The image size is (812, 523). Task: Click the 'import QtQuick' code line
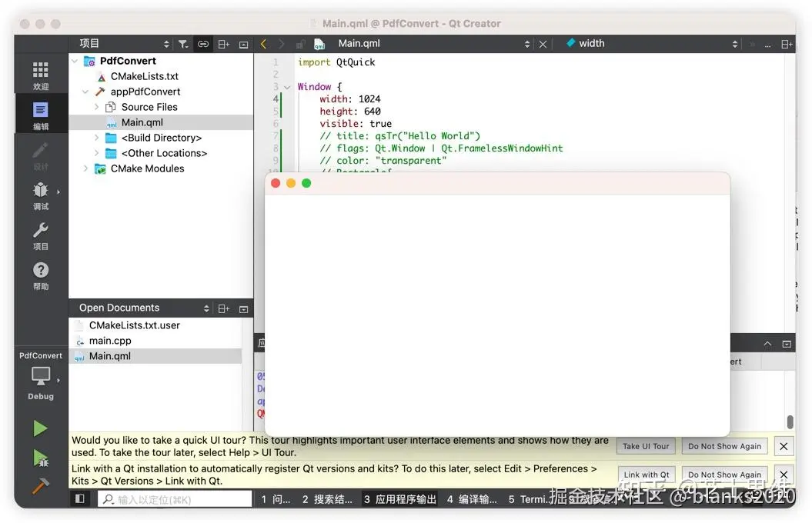(x=336, y=62)
